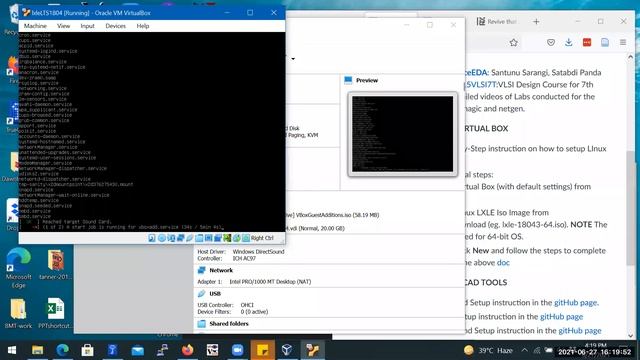Image resolution: width=640 pixels, height=360 pixels.
Task: Click the Pocket save icon in Firefox
Action: (x=551, y=42)
